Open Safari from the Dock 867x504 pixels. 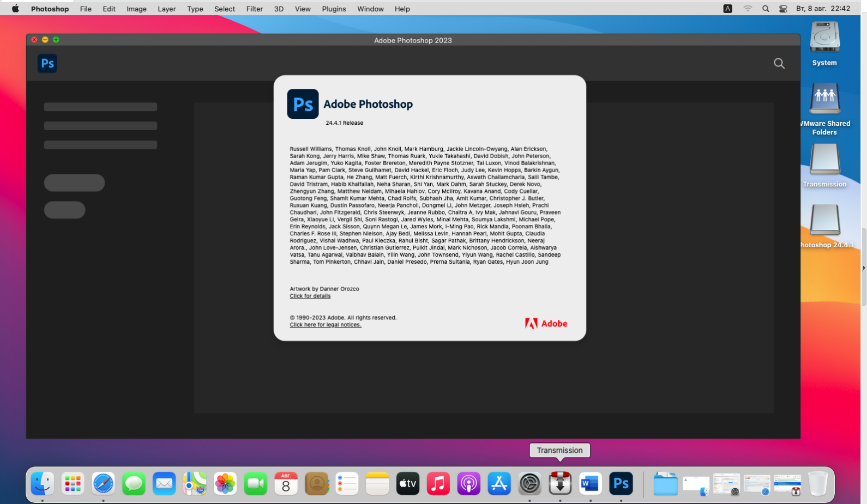click(103, 483)
